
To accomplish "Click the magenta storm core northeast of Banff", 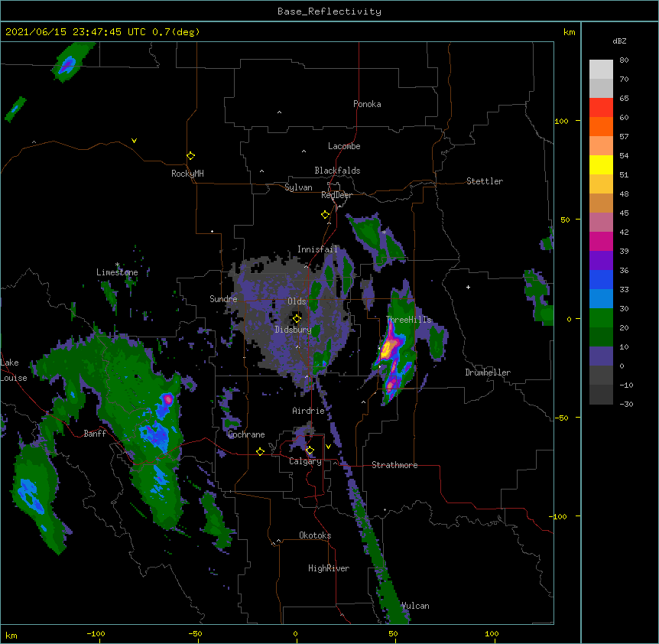I will (168, 398).
